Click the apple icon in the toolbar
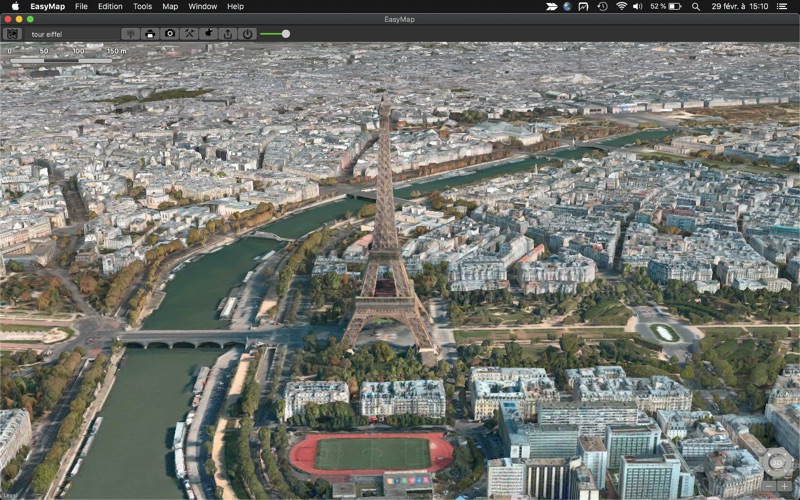 click(209, 34)
